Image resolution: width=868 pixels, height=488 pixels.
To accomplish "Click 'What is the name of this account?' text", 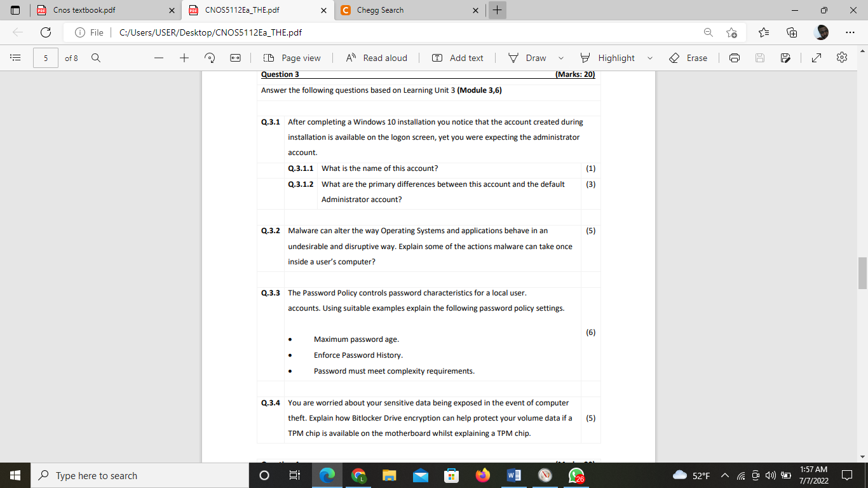I will tap(379, 168).
